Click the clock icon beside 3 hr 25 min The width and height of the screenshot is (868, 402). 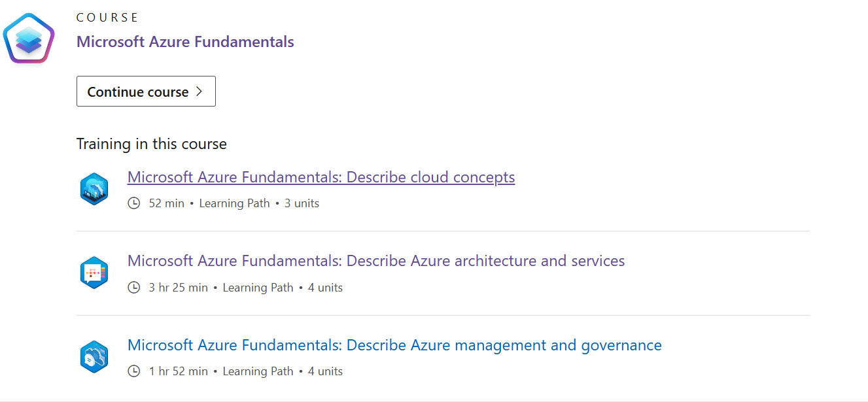click(134, 288)
